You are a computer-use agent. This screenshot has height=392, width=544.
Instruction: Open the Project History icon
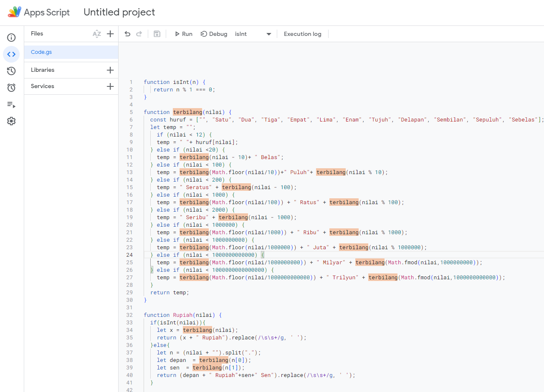click(11, 71)
